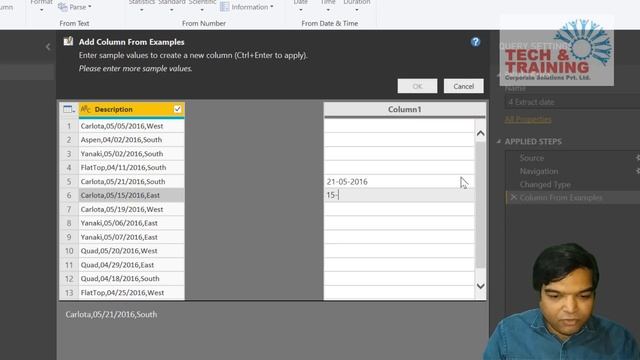
Task: Select row 'Quad,04/18/2016,South'
Action: [131, 278]
